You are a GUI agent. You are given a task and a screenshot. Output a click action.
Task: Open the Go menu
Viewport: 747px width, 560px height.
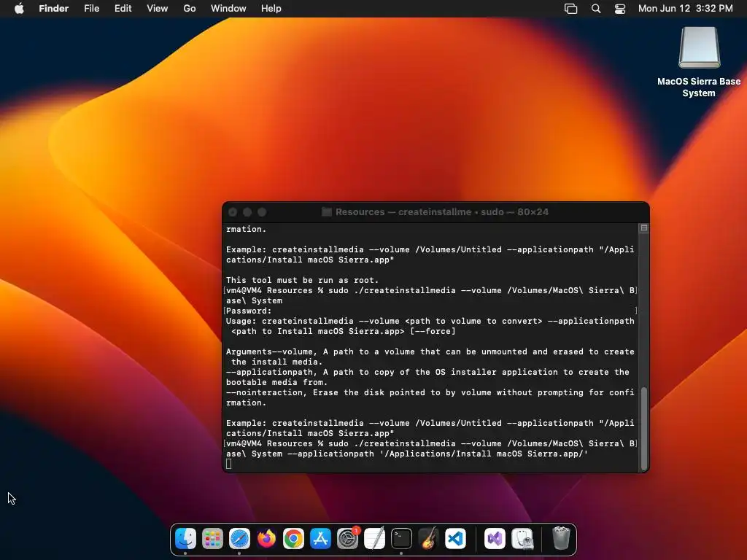pos(190,8)
